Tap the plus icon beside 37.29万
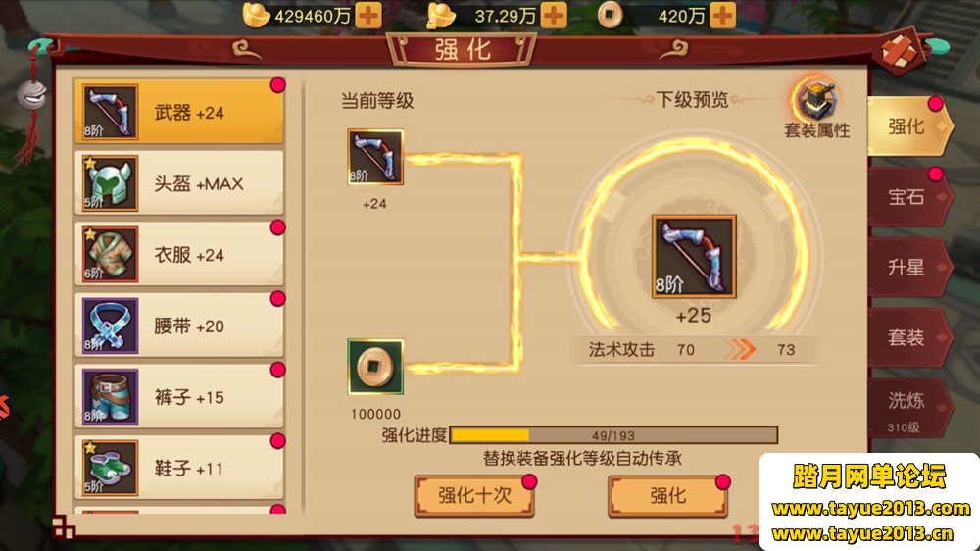This screenshot has width=980, height=551. tap(554, 16)
